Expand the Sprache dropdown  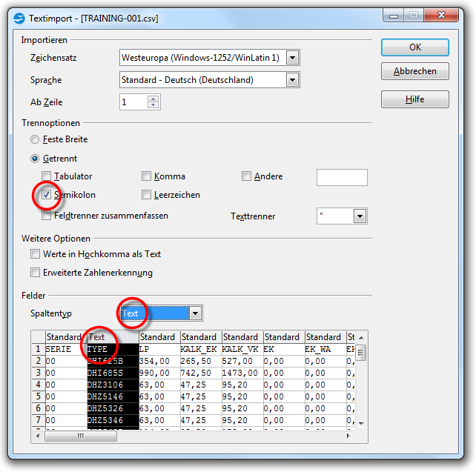(x=292, y=80)
